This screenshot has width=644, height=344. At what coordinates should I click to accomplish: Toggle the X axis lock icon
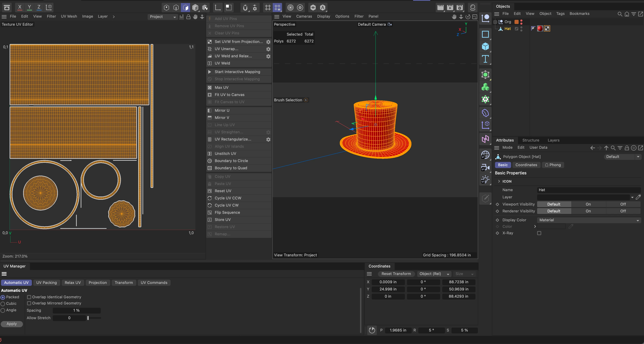(20, 7)
